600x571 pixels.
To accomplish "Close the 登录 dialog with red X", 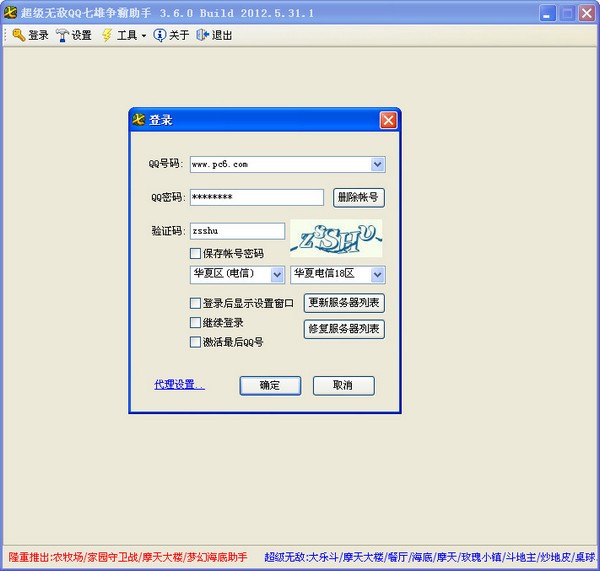I will [x=388, y=120].
